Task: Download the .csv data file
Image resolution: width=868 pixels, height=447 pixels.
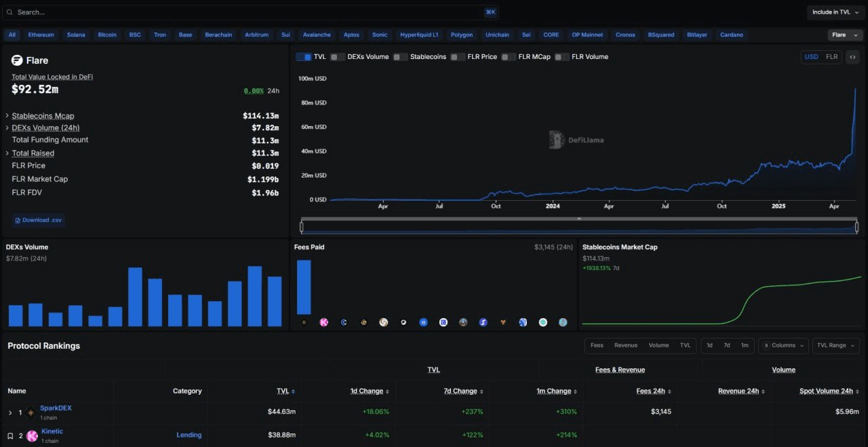Action: (37, 220)
